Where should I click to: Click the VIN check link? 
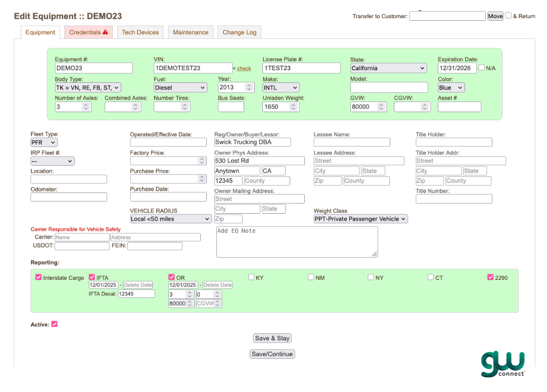tap(244, 69)
